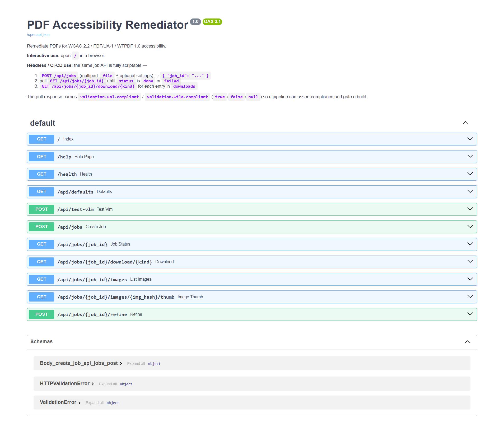Click the 'validation.wtla.compliant' code text
This screenshot has width=504, height=428.
[177, 97]
